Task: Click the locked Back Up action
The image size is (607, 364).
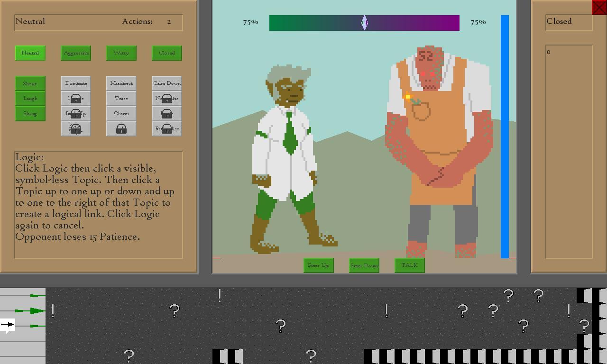Action: coord(76,114)
